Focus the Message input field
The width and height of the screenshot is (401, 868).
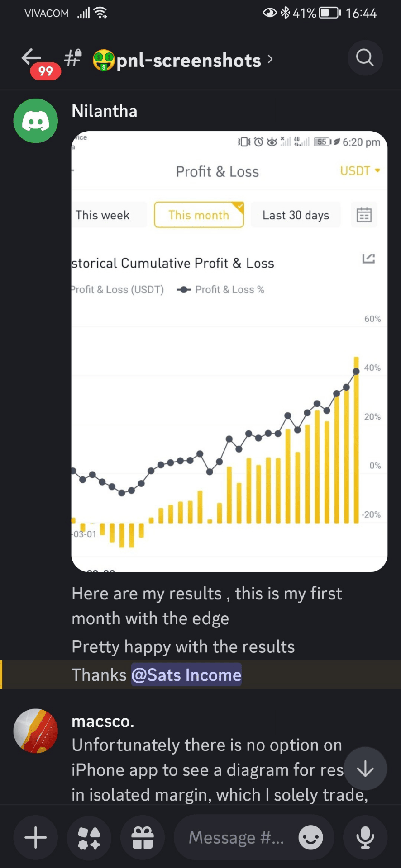point(236,838)
